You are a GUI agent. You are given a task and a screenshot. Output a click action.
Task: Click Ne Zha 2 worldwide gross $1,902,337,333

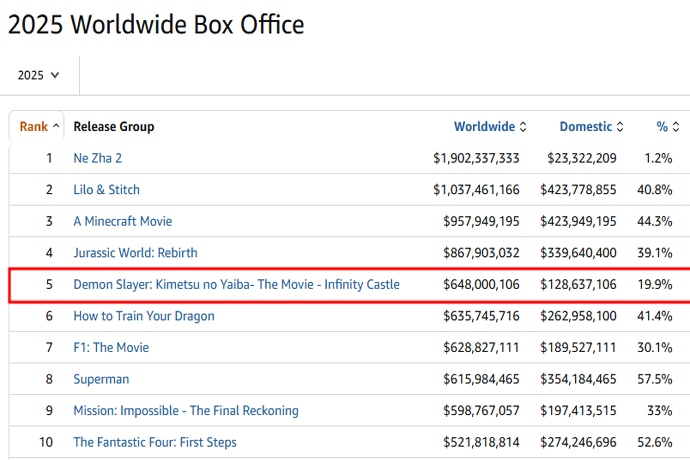(476, 158)
